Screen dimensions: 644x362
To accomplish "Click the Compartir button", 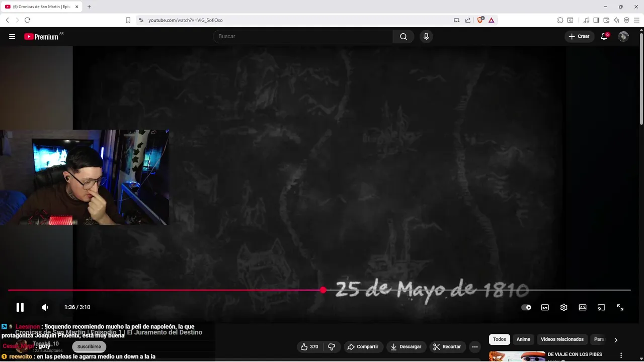I will click(363, 346).
